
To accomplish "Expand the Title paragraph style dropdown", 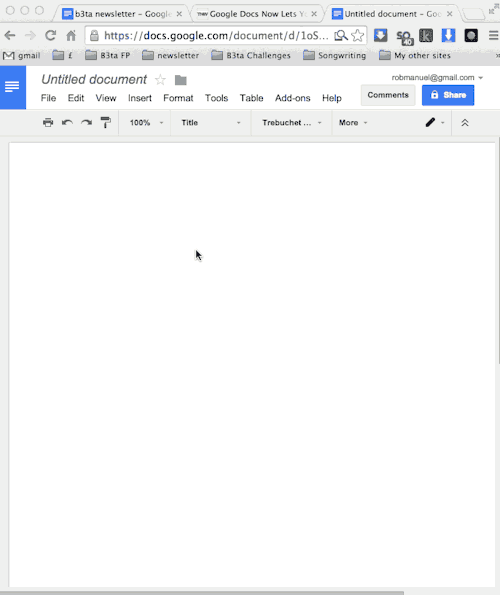I will pos(211,123).
